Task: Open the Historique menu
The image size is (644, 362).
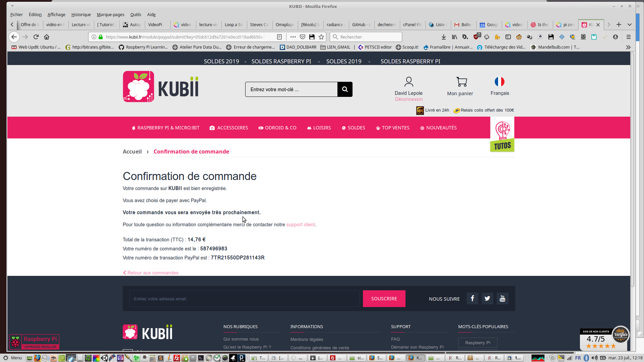Action: pos(81,14)
